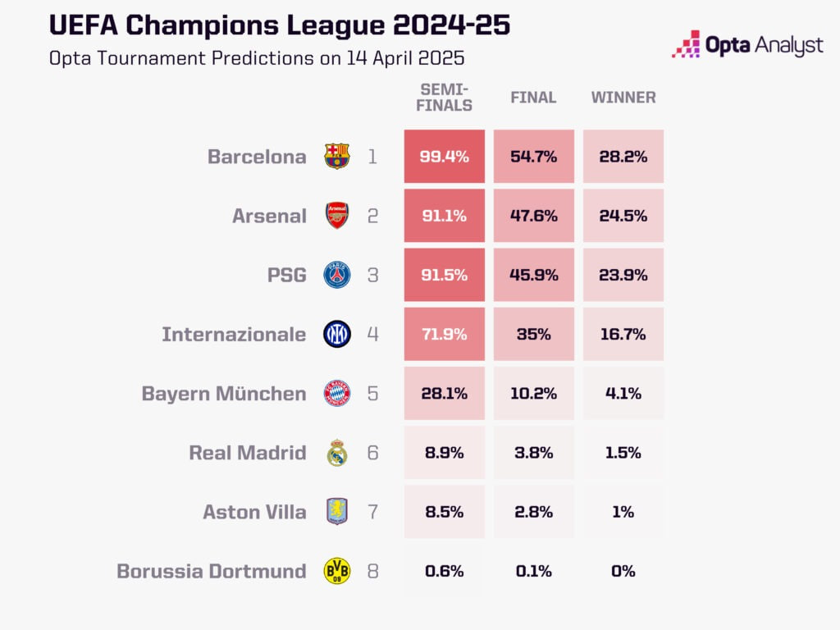
Task: Click PSG's 23.9% winner cell
Action: tap(623, 275)
